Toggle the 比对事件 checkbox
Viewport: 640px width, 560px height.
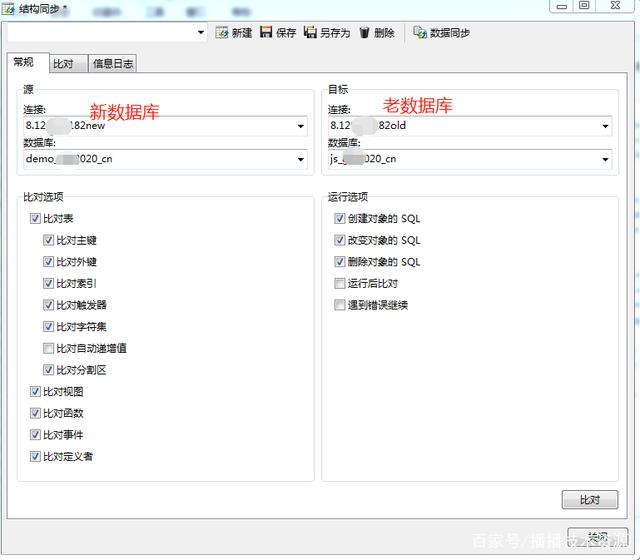coord(35,435)
